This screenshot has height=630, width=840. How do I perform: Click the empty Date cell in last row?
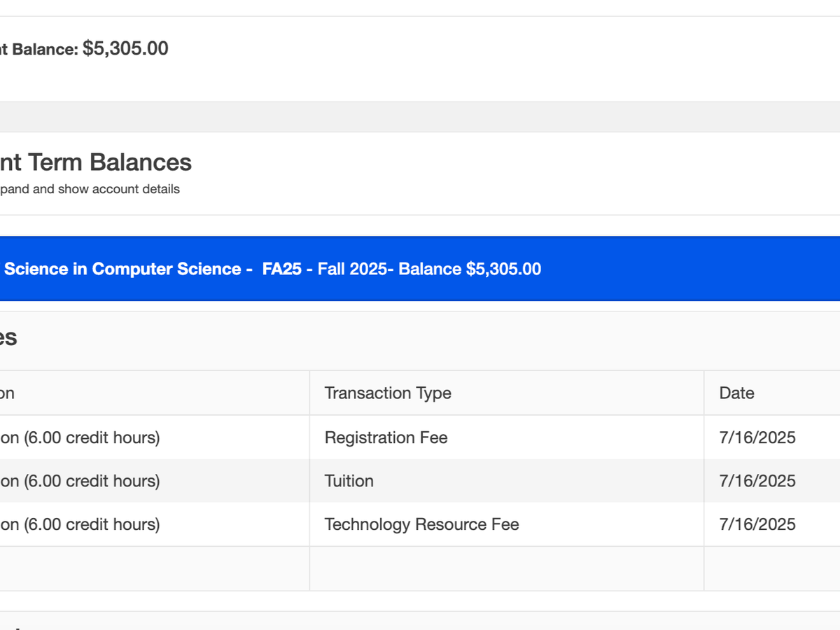pyautogui.click(x=771, y=569)
